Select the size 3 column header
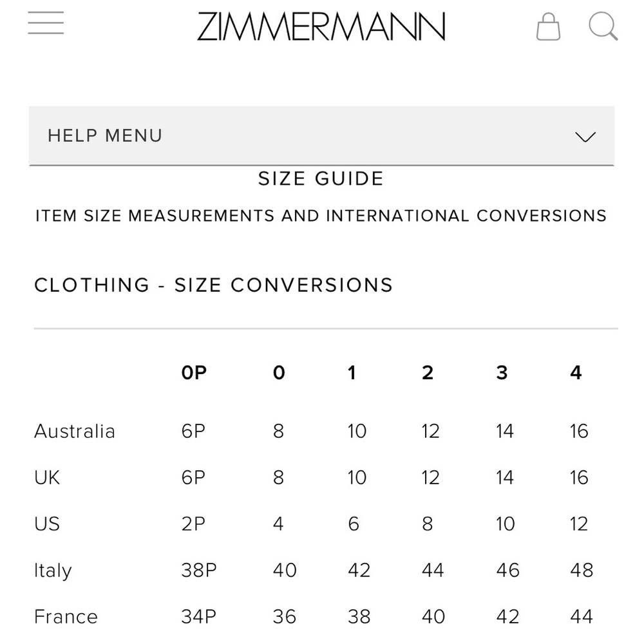The width and height of the screenshot is (644, 644). click(x=502, y=372)
